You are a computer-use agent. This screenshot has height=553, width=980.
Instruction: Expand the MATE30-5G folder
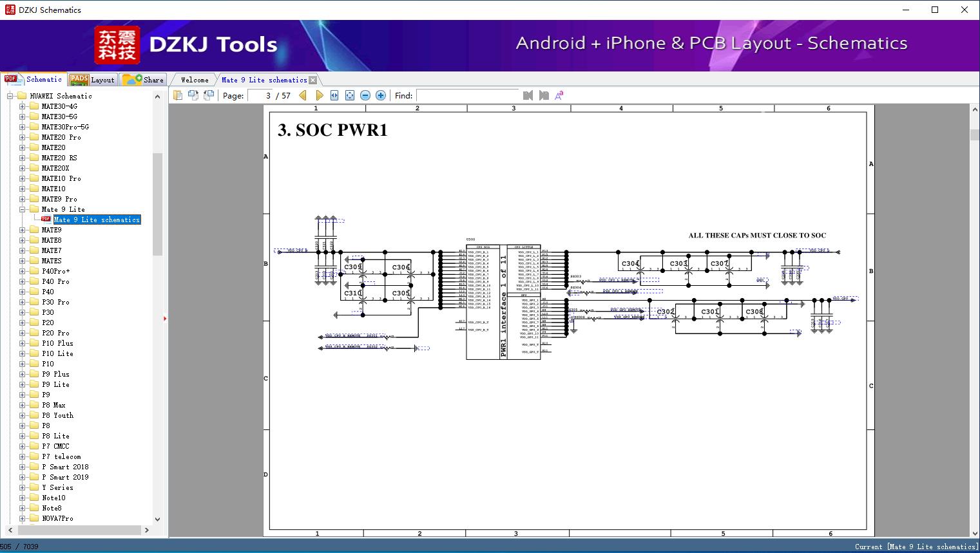click(22, 117)
